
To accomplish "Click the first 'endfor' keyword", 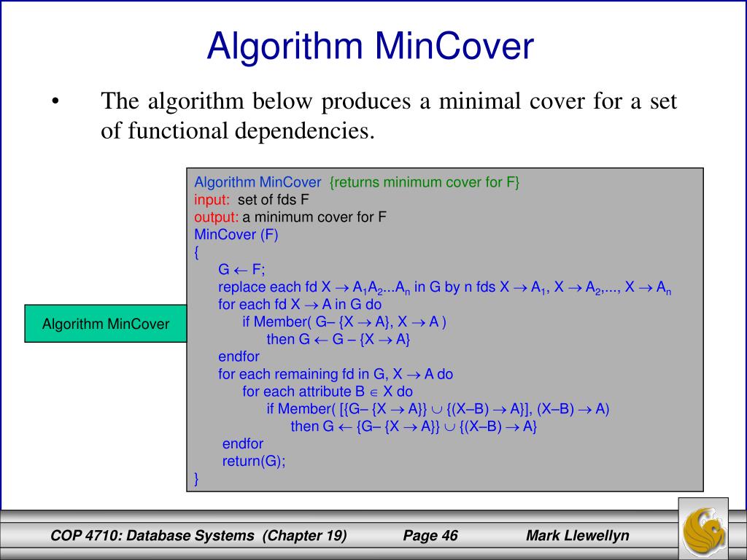I will (239, 357).
